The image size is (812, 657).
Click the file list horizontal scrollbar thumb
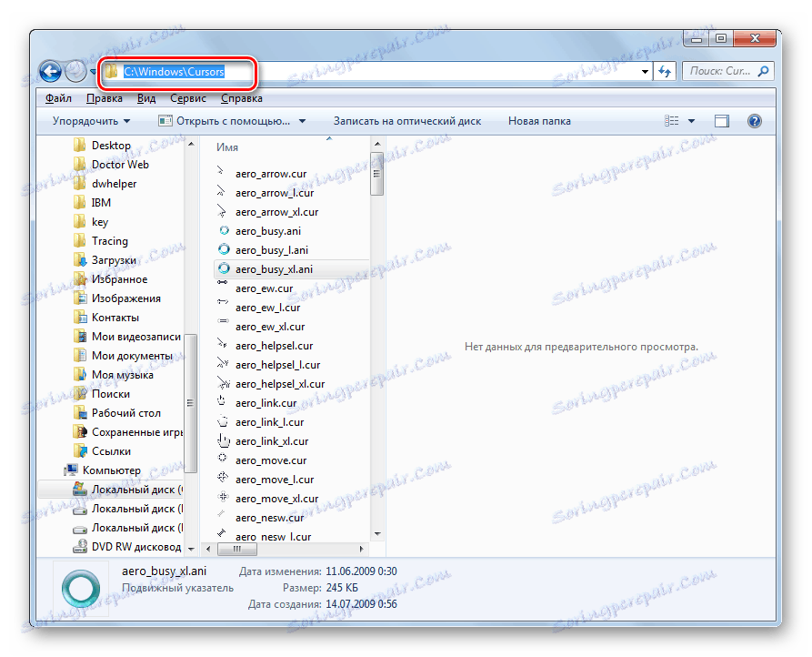[x=237, y=549]
